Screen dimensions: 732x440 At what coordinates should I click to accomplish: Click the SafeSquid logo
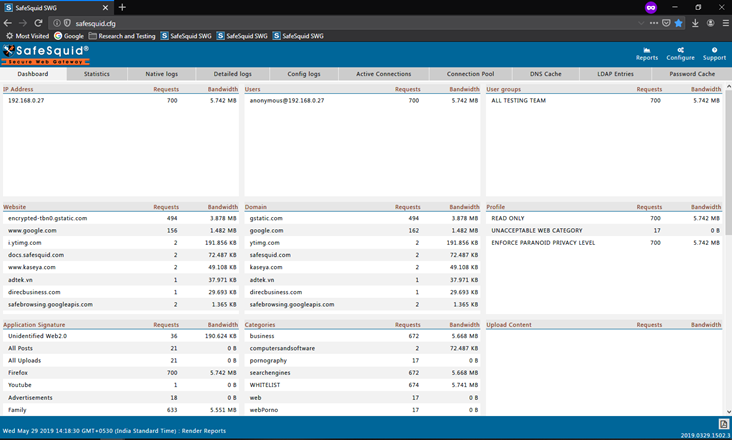pyautogui.click(x=46, y=53)
